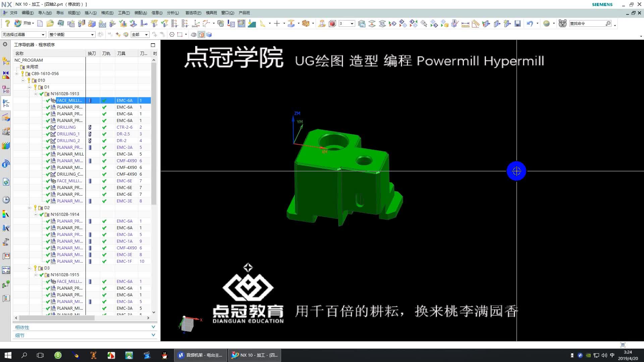Open the 分析 menu

coord(173,13)
